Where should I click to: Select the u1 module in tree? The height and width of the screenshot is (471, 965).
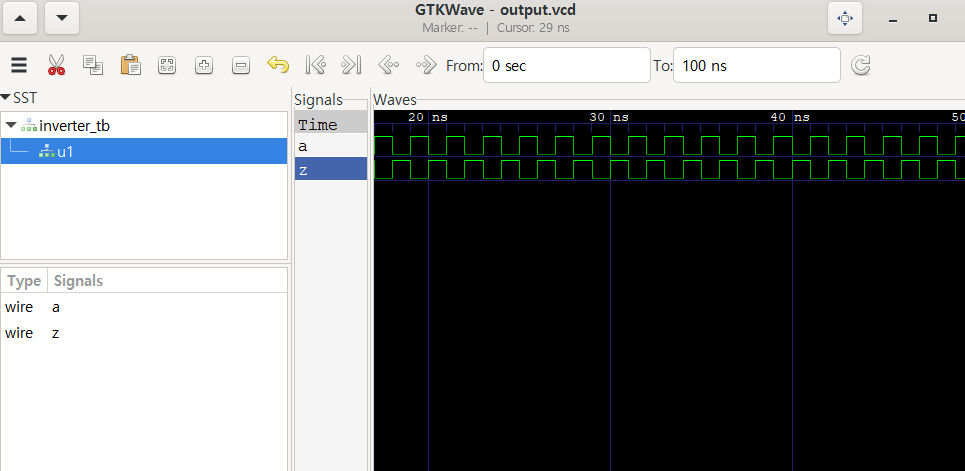[x=144, y=151]
